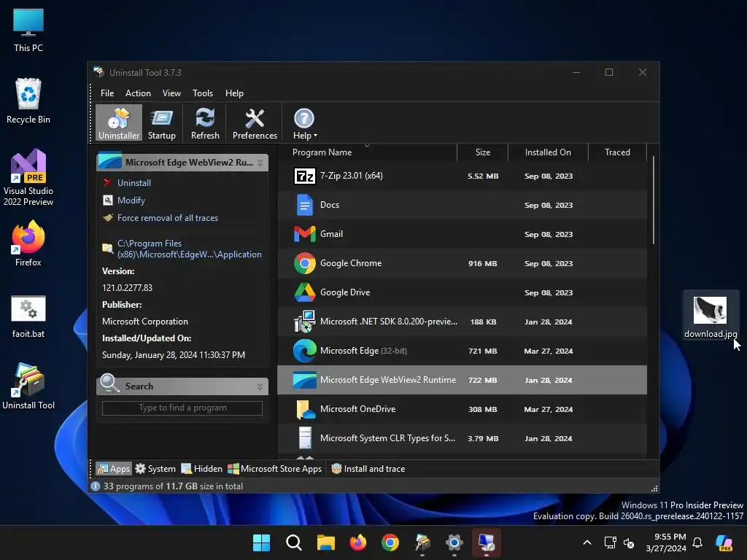Select Firefox desktop shortcut

click(x=28, y=244)
